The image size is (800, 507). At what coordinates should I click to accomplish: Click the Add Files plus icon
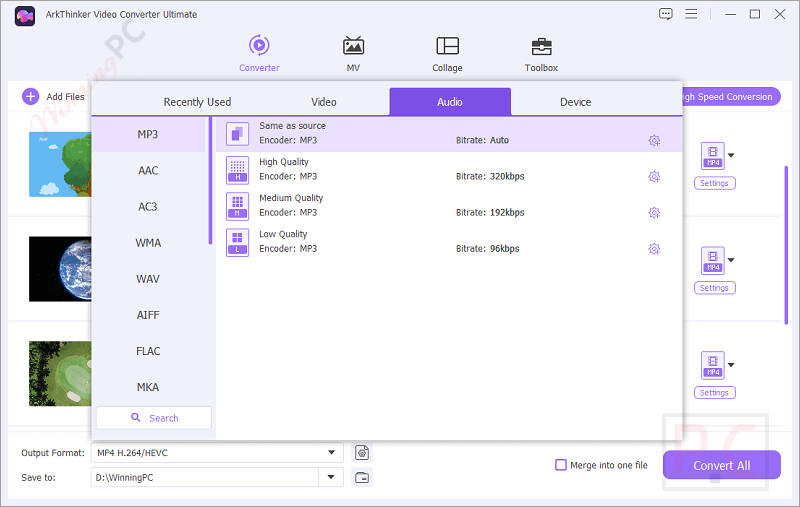point(31,96)
